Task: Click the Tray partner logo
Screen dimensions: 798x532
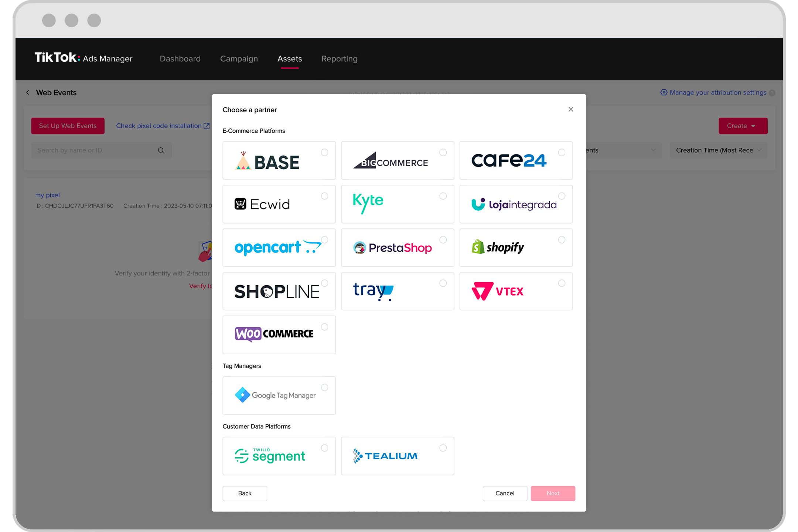Action: pyautogui.click(x=373, y=291)
